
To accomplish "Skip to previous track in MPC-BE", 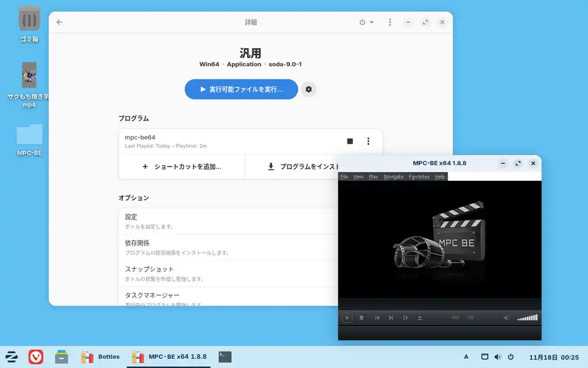I will [x=377, y=318].
